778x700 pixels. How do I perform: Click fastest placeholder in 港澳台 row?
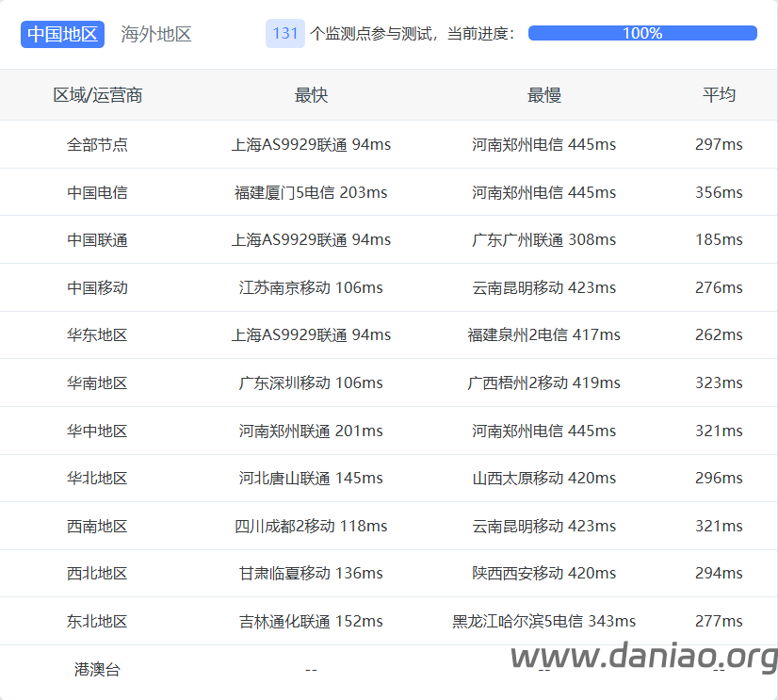[311, 670]
